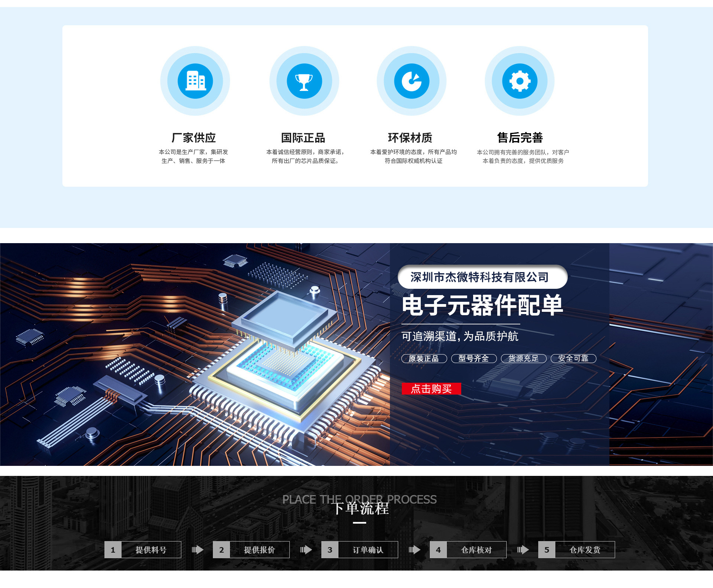Click the 货源充足 pill tag
This screenshot has width=713, height=588.
point(523,358)
